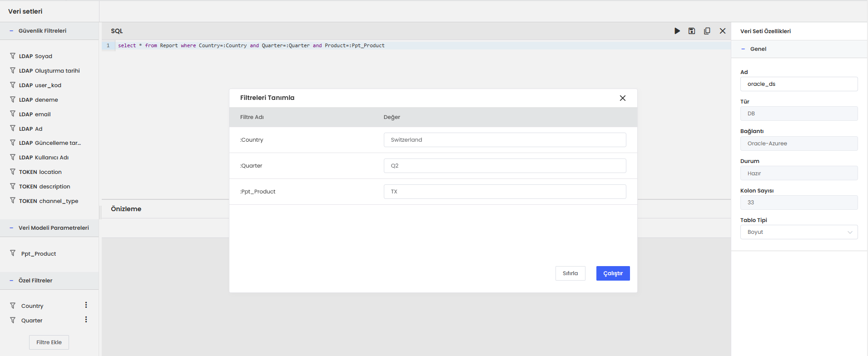Viewport: 868px width, 356px height.
Task: Collapse the Güvenlik Filtreleri section
Action: click(11, 31)
